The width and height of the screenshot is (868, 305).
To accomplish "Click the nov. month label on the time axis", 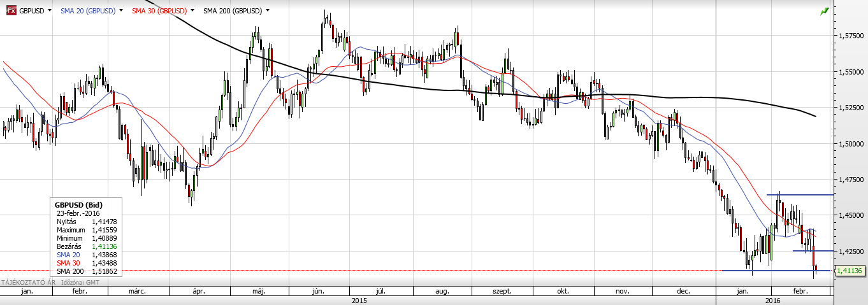I will click(623, 291).
